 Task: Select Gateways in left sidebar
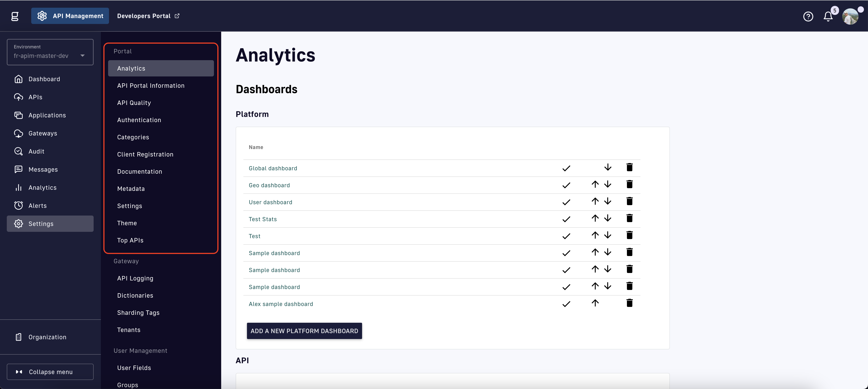pos(43,133)
